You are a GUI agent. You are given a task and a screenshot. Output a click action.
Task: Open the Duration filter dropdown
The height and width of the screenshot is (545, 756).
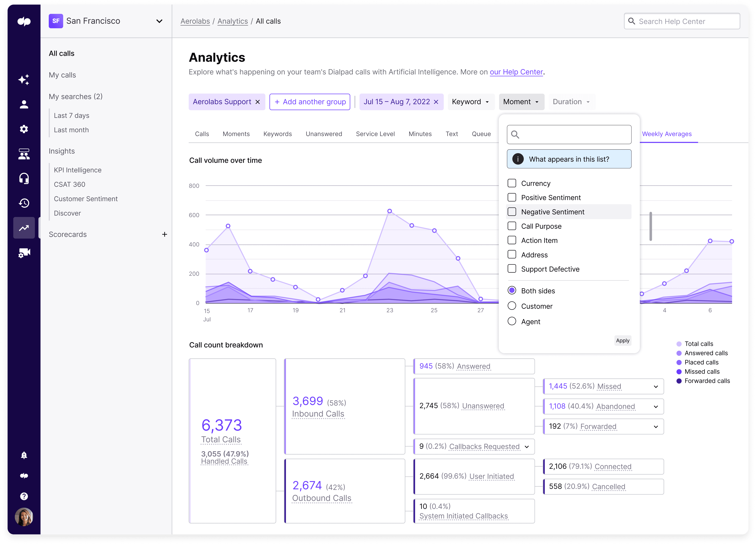click(571, 102)
